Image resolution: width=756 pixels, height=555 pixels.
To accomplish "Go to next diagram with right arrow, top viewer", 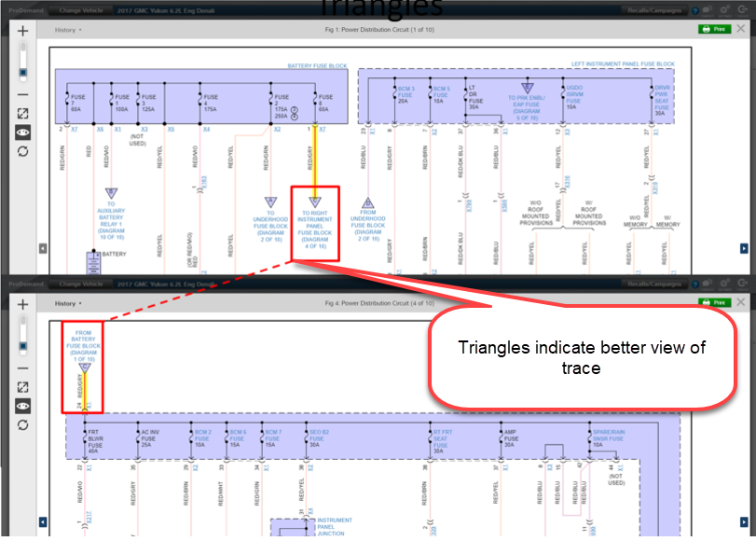I will click(x=744, y=248).
